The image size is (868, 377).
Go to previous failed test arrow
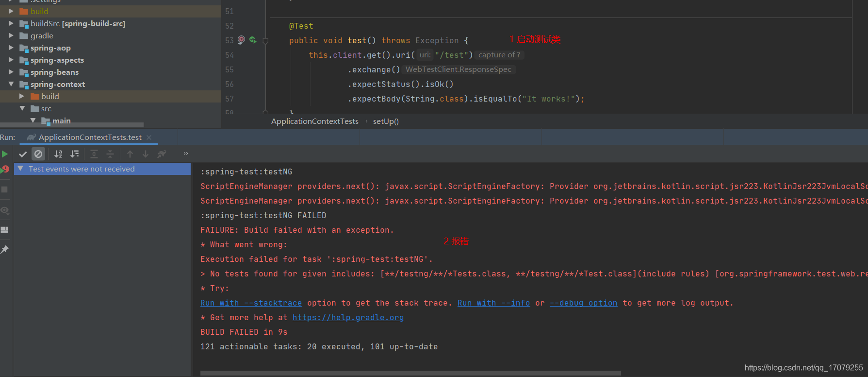pos(130,154)
